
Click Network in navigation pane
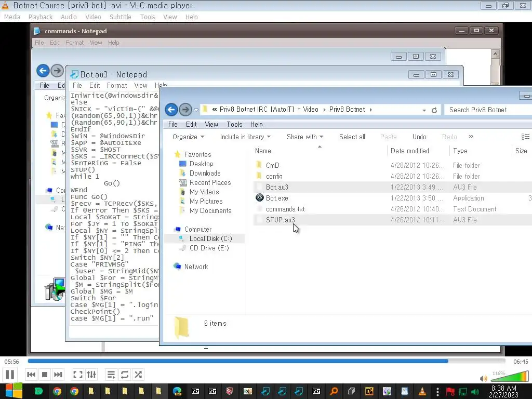tap(196, 267)
